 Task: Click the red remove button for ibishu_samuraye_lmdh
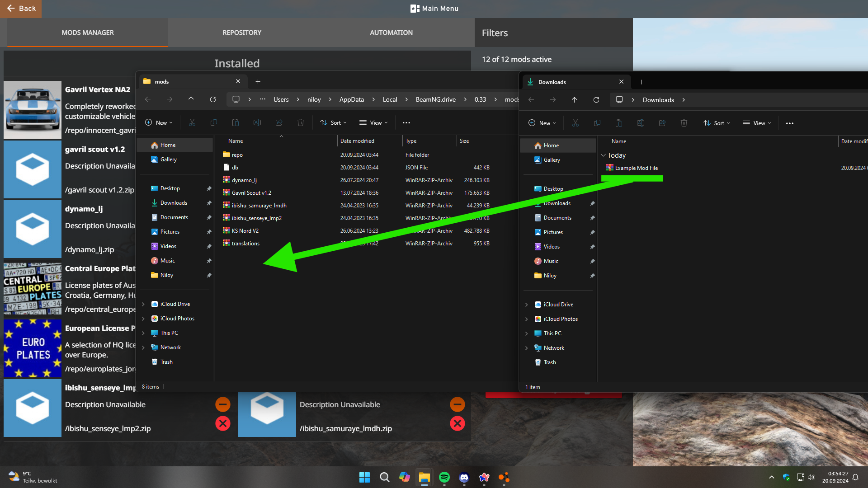click(457, 423)
